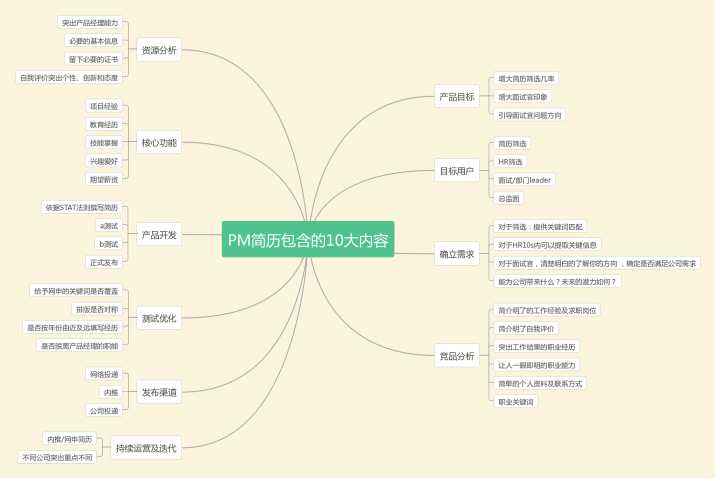
Task: Select the '对于筛选：提供关键词匹配' subtopic
Action: click(540, 227)
